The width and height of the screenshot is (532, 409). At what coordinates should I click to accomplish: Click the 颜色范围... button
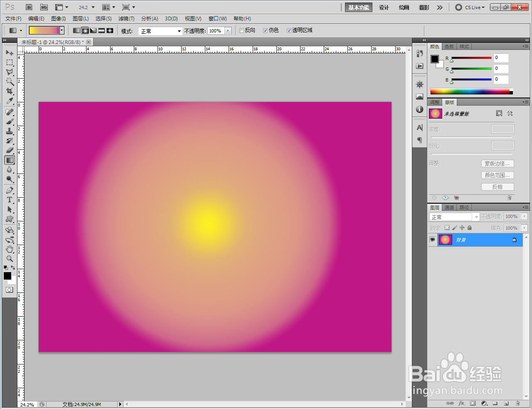(x=498, y=175)
